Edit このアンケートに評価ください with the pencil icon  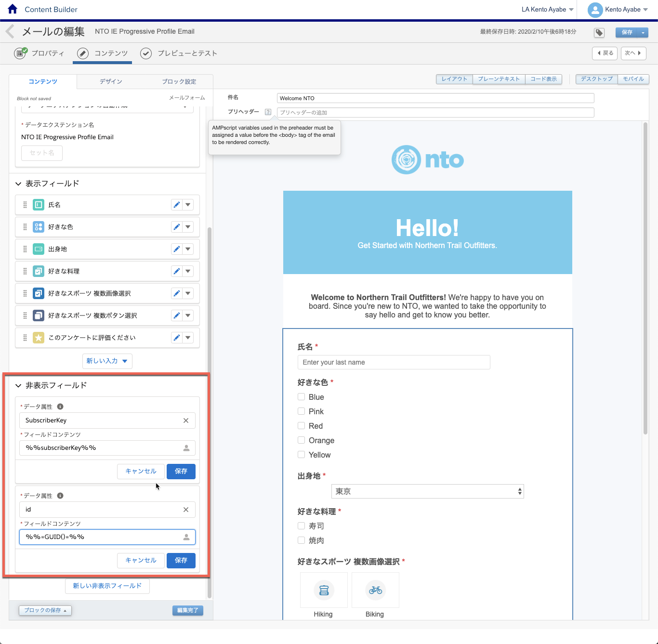[177, 338]
